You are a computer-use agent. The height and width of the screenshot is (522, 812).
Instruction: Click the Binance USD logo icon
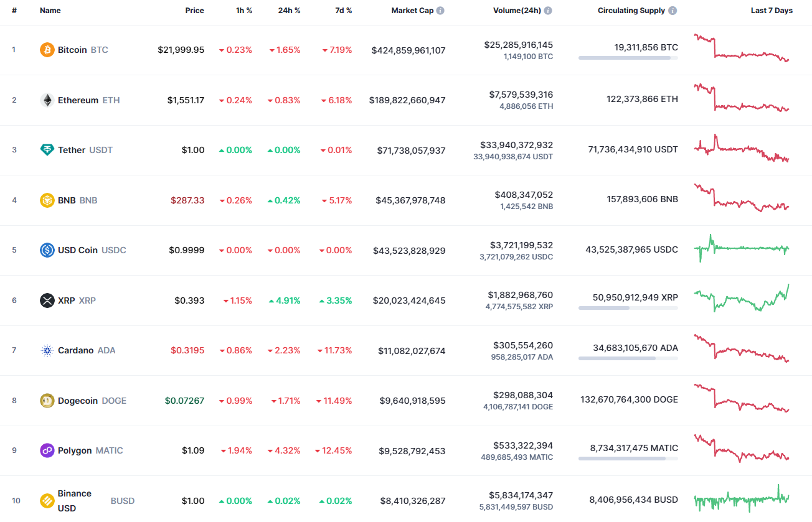click(x=47, y=500)
